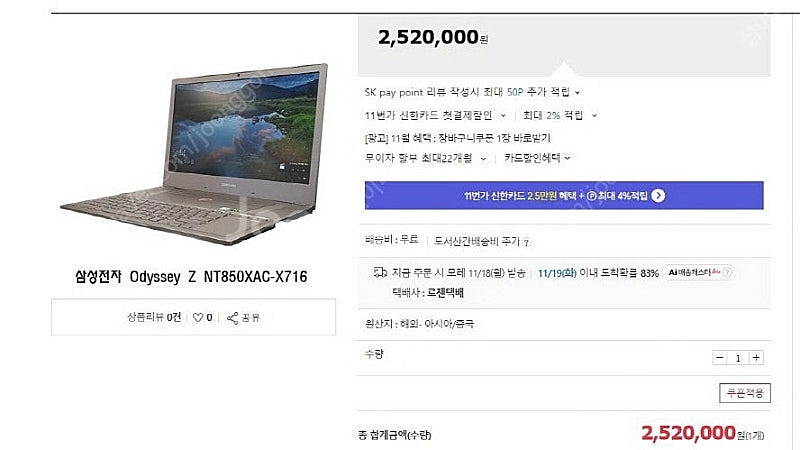Click the AI 배송캐스터 info icon
The width and height of the screenshot is (800, 450).
[727, 272]
